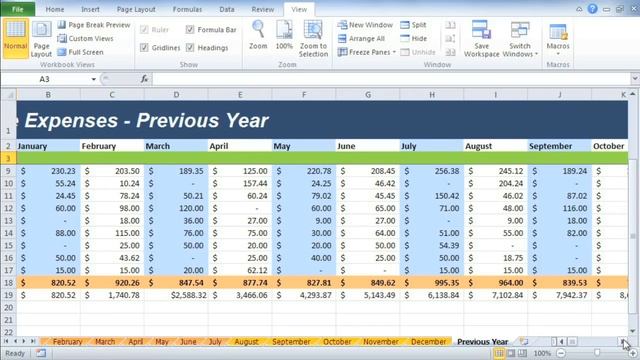Expand the formula bar
This screenshot has height=360, width=640.
[635, 79]
